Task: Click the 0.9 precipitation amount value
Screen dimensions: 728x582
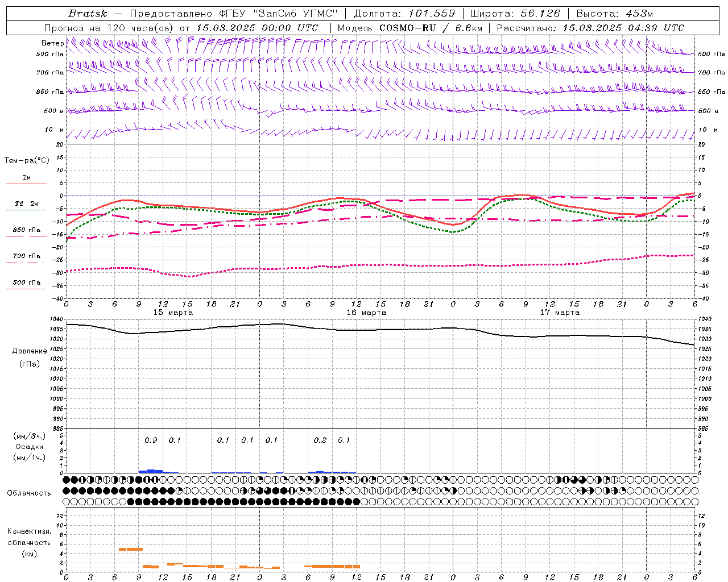Action: click(x=151, y=440)
